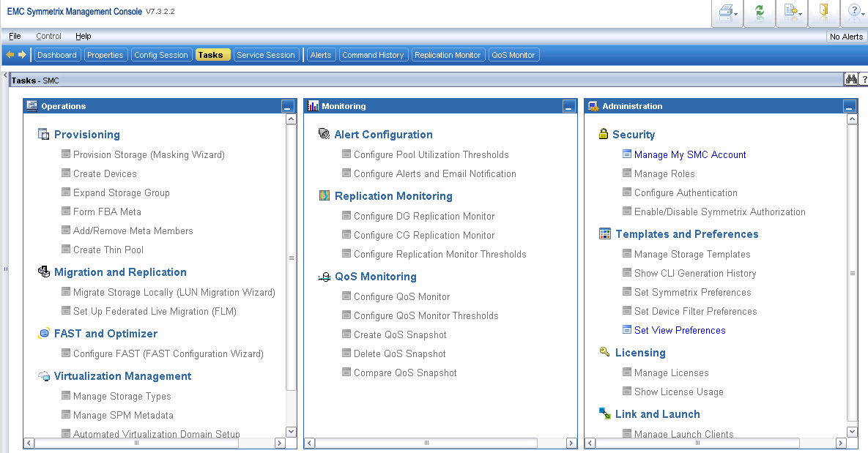The width and height of the screenshot is (868, 453).
Task: Open the Control menu
Action: point(49,36)
